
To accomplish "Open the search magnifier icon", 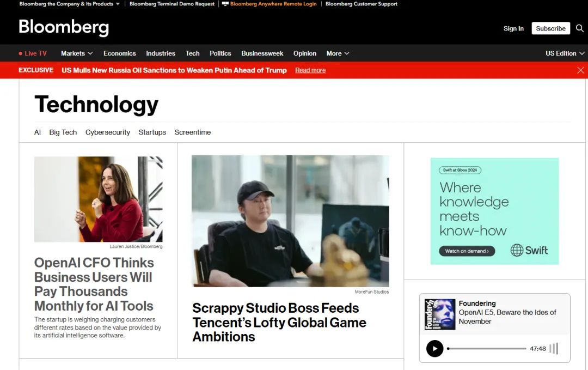I will (x=580, y=28).
